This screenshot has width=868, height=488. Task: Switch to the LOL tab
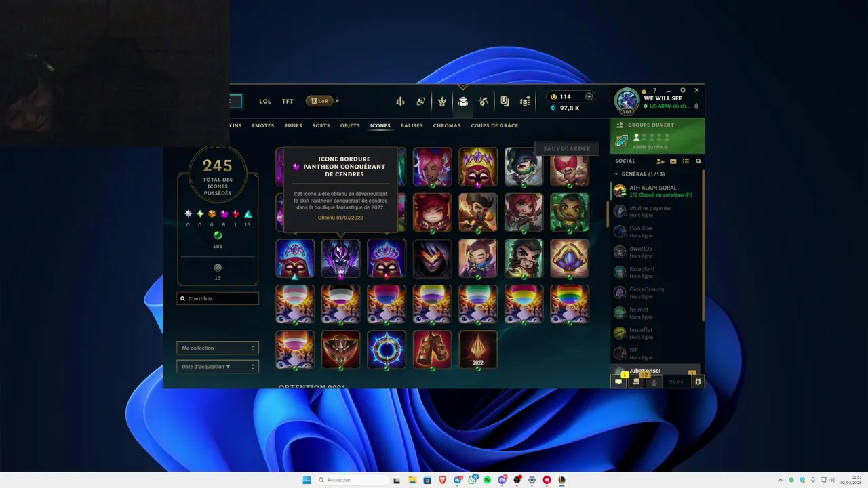point(265,102)
